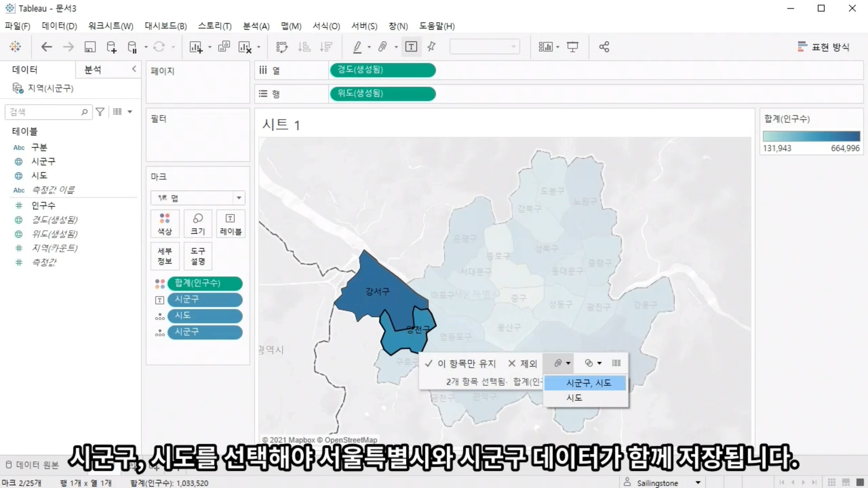
Task: Click the 합계(인구수) color legend gradient
Action: coord(811,136)
